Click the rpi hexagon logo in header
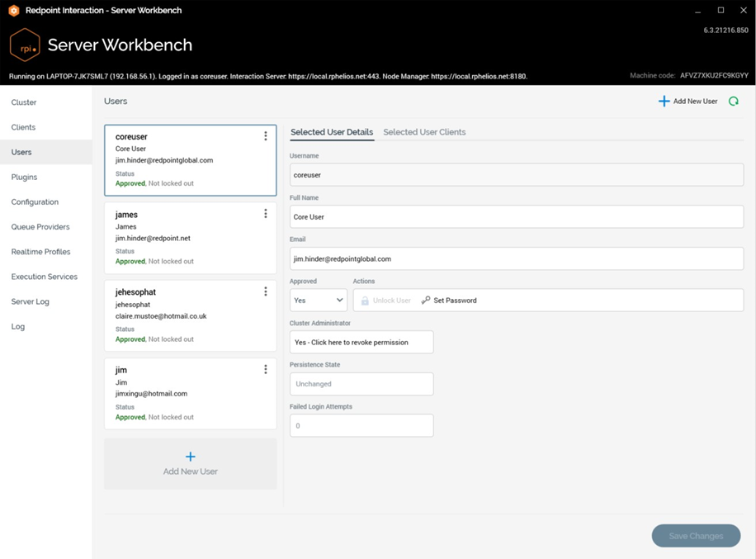The width and height of the screenshot is (756, 559). pyautogui.click(x=25, y=45)
